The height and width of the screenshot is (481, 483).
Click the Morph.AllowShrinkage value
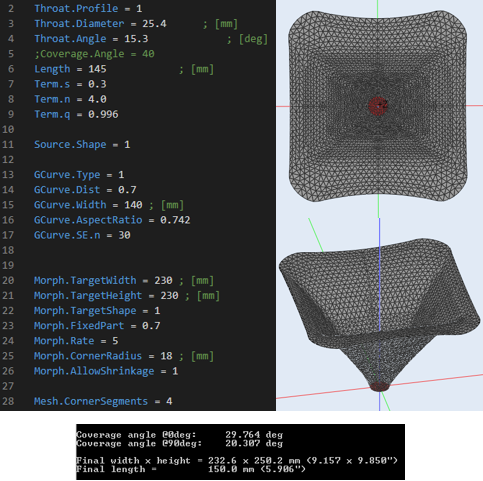click(175, 371)
